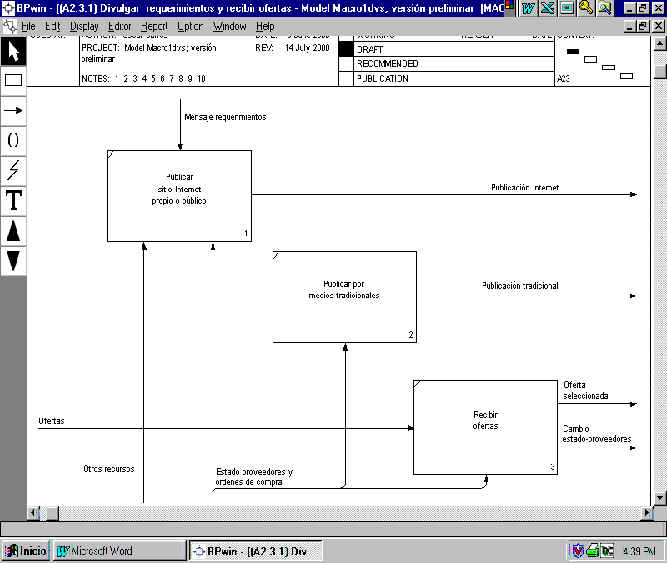667x563 pixels.
Task: Select the activity box tool
Action: 14,80
